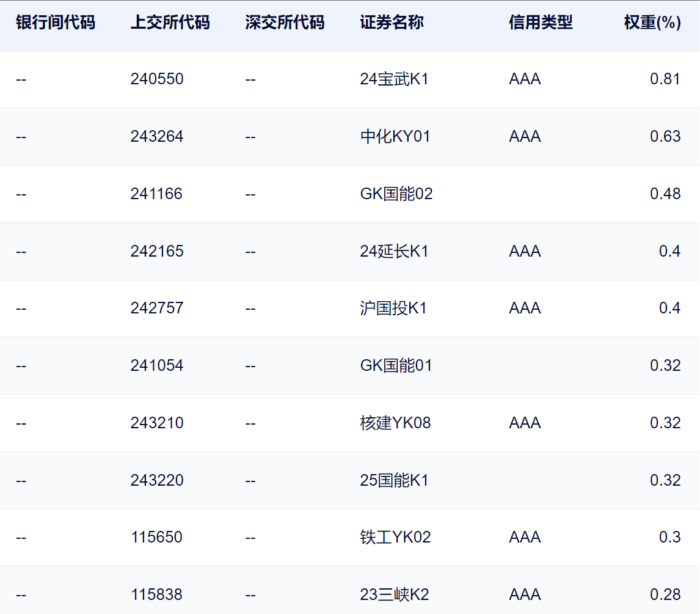This screenshot has height=614, width=700.
Task: Click security name 沪国投K1
Action: (x=393, y=308)
